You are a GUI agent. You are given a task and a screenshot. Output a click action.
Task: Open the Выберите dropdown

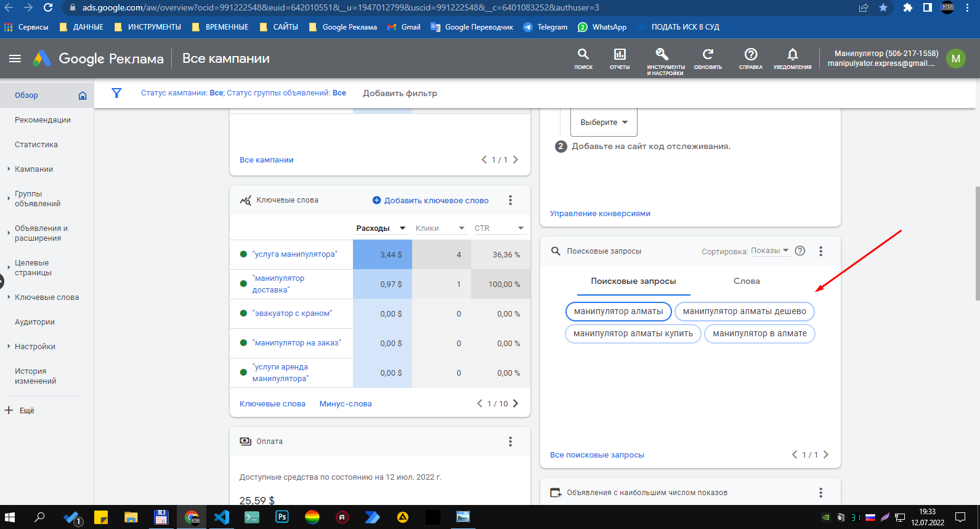(604, 122)
